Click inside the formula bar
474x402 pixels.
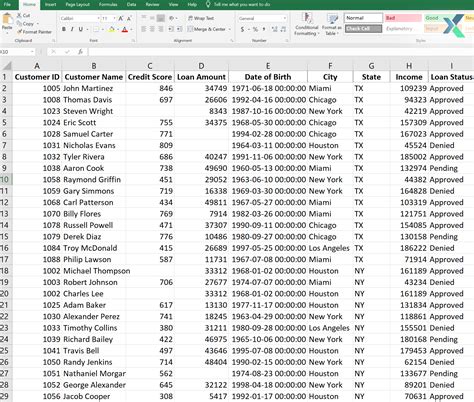(280, 52)
